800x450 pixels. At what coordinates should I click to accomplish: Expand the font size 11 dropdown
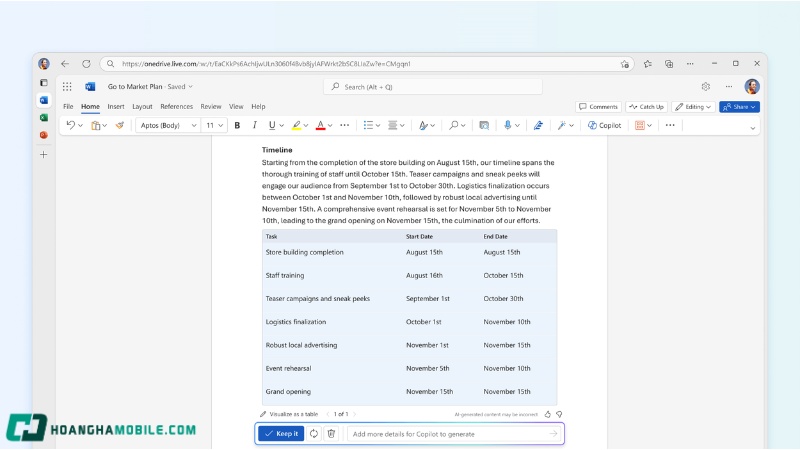[x=214, y=126]
